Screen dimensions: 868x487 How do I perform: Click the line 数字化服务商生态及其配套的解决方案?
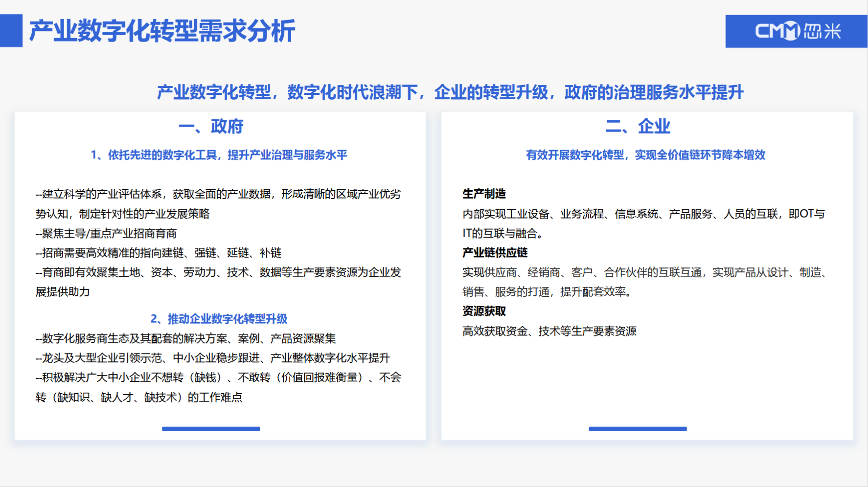pos(186,338)
